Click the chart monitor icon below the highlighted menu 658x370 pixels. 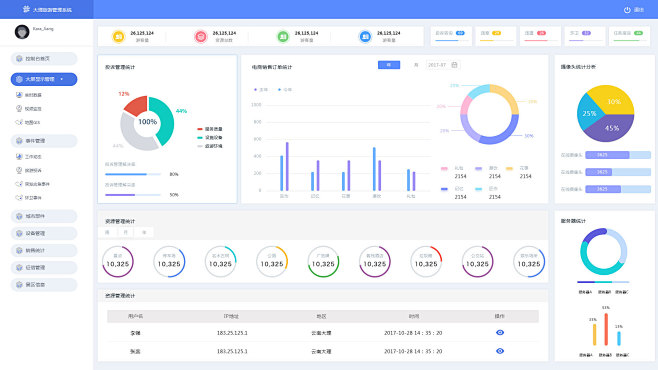pos(19,95)
